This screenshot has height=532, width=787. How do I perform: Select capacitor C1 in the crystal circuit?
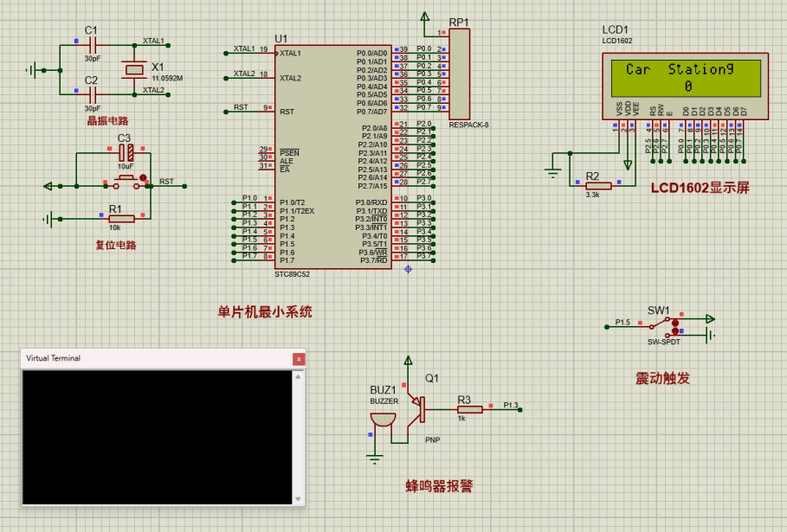point(91,43)
